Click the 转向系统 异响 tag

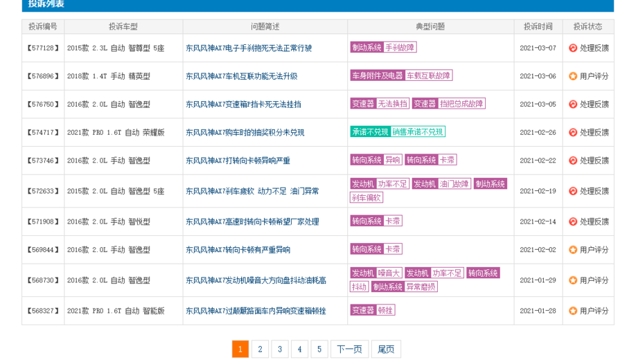pyautogui.click(x=376, y=160)
